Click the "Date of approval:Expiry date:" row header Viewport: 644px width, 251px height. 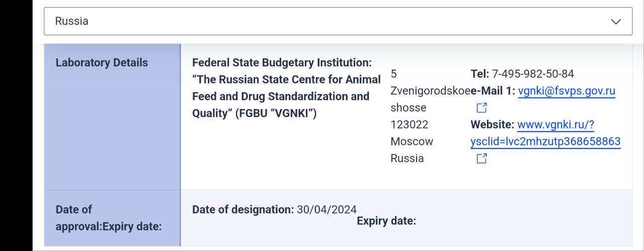coord(109,218)
